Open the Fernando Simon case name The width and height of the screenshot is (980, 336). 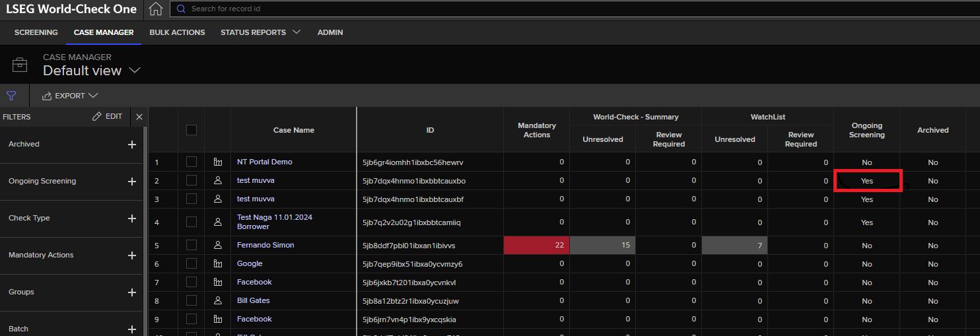265,245
